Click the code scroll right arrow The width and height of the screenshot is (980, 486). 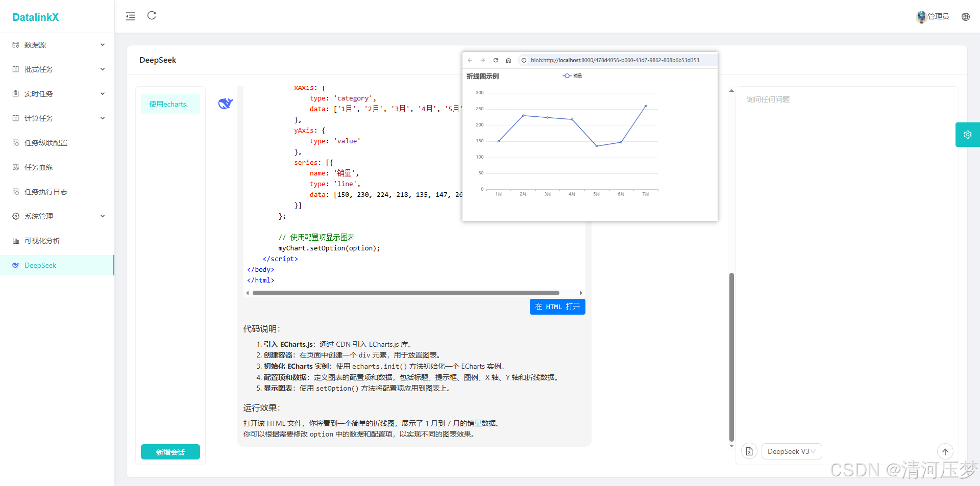(581, 293)
